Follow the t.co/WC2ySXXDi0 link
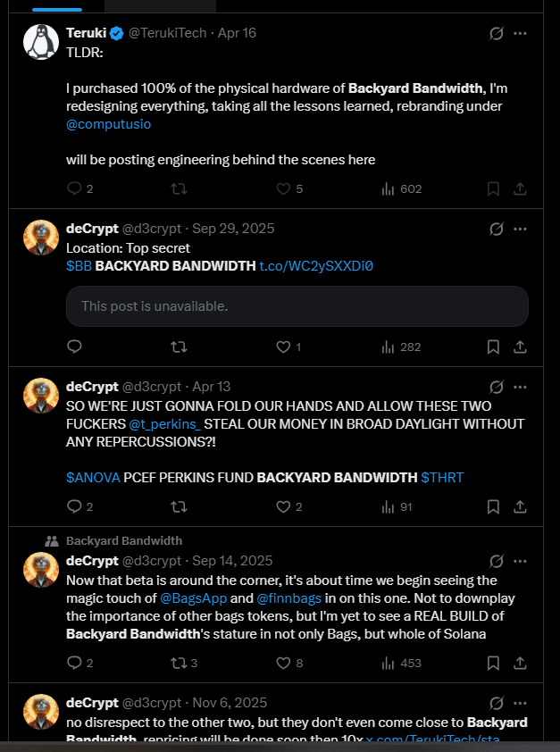This screenshot has width=560, height=752. coord(316,265)
